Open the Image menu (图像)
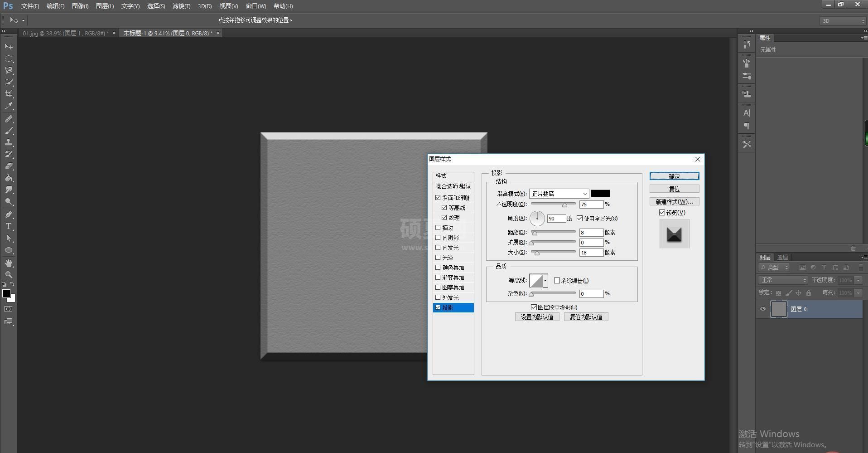This screenshot has height=453, width=868. [80, 6]
